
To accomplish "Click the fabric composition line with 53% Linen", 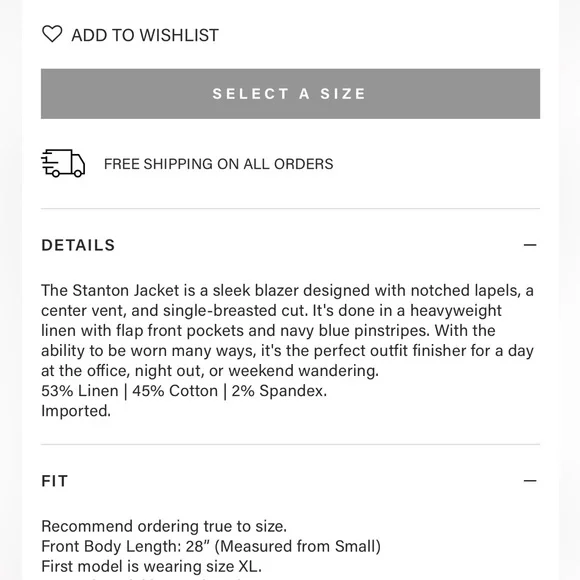I will 184,391.
